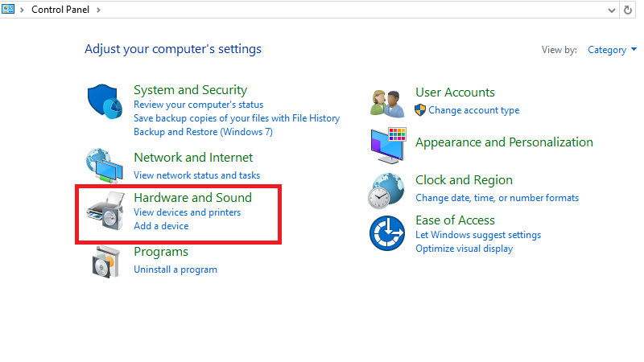Screen dimensions: 644x362
Task: Open View devices and printers link
Action: point(187,212)
